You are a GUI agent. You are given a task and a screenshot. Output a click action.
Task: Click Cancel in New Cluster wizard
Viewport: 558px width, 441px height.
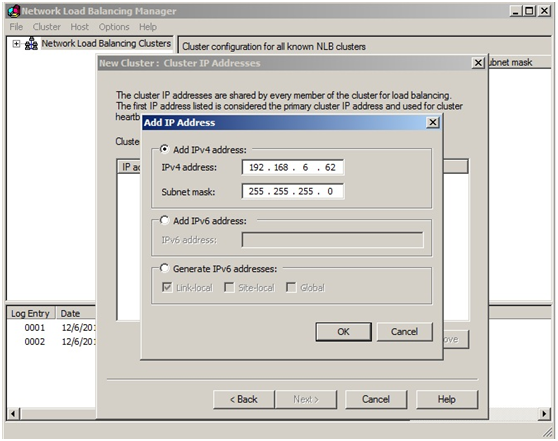point(376,399)
